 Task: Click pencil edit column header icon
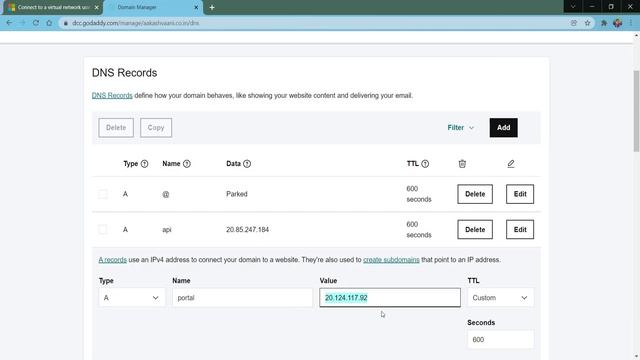(x=511, y=164)
